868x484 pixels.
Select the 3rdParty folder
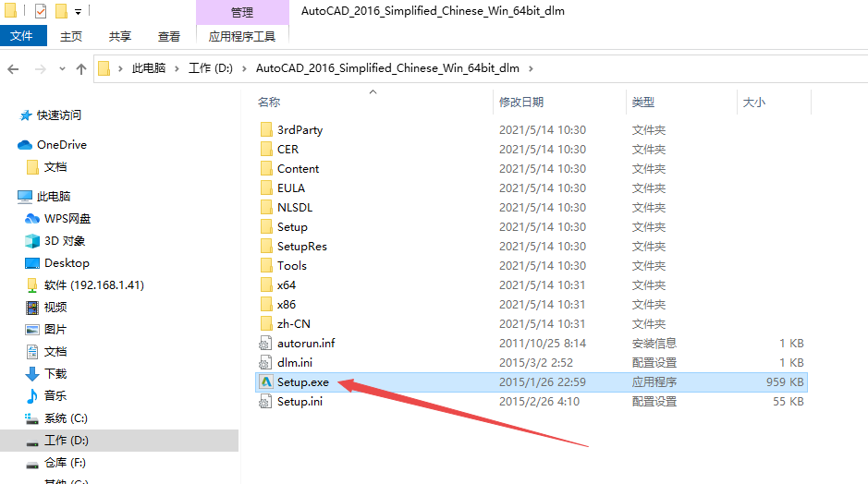coord(300,130)
